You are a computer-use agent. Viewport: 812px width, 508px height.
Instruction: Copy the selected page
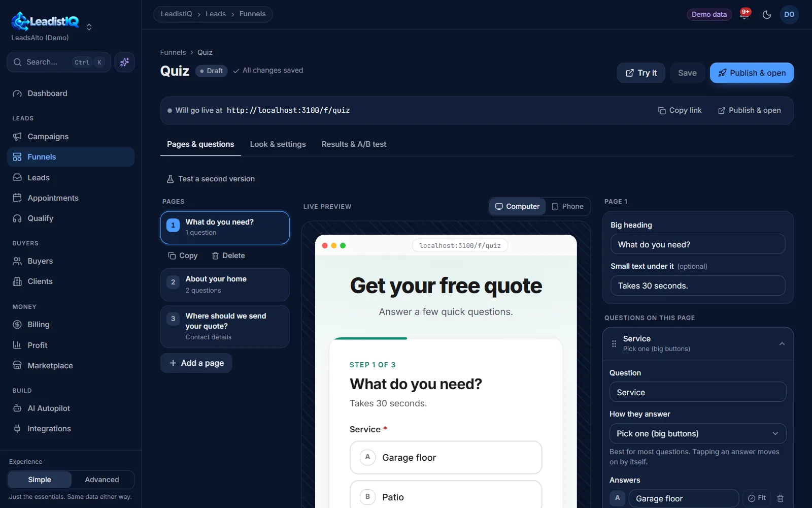[x=183, y=256]
